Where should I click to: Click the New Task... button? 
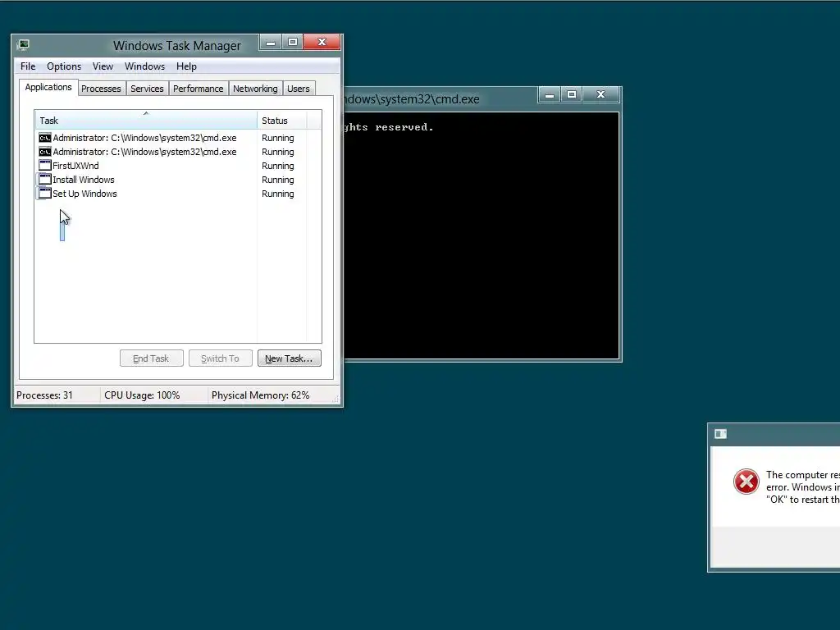point(290,358)
